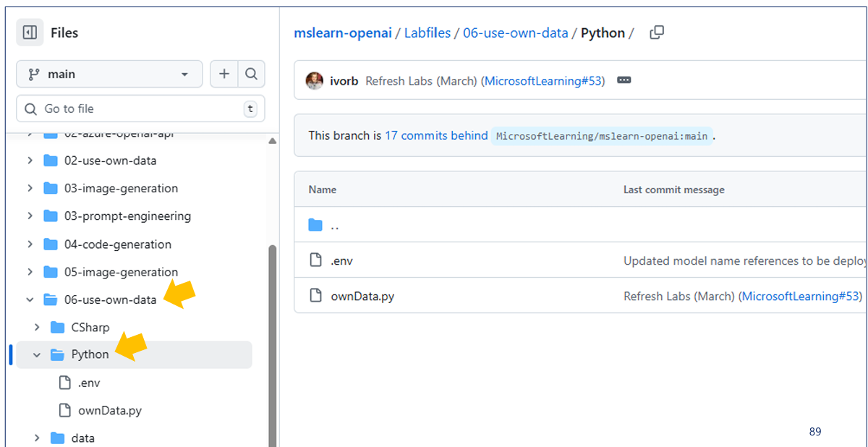Viewport: 868px width, 447px height.
Task: Open ownData.py in file tree
Action: 110,410
